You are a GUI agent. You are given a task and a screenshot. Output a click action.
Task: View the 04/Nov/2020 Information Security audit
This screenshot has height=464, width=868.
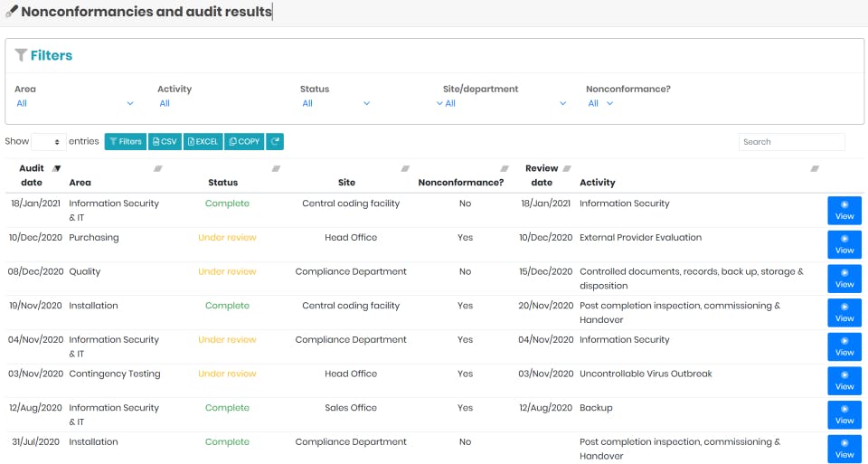[844, 346]
